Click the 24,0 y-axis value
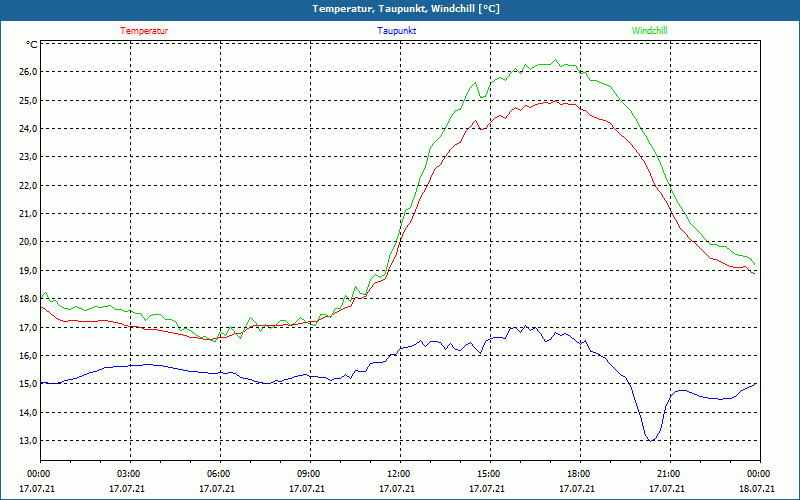Image resolution: width=800 pixels, height=500 pixels. (27, 129)
